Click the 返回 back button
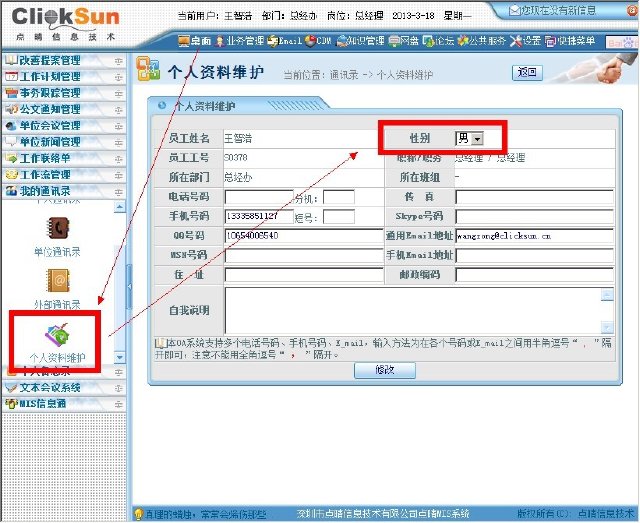 528,72
